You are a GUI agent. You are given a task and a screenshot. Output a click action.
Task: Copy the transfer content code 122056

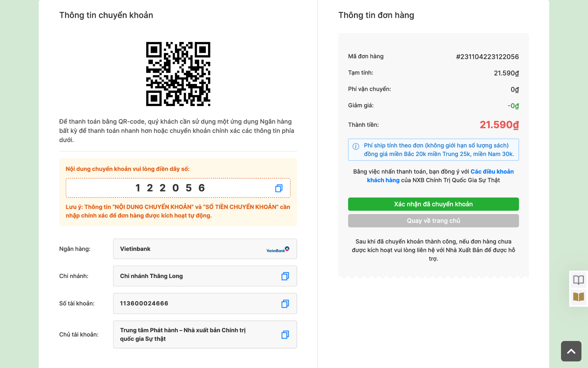point(279,188)
